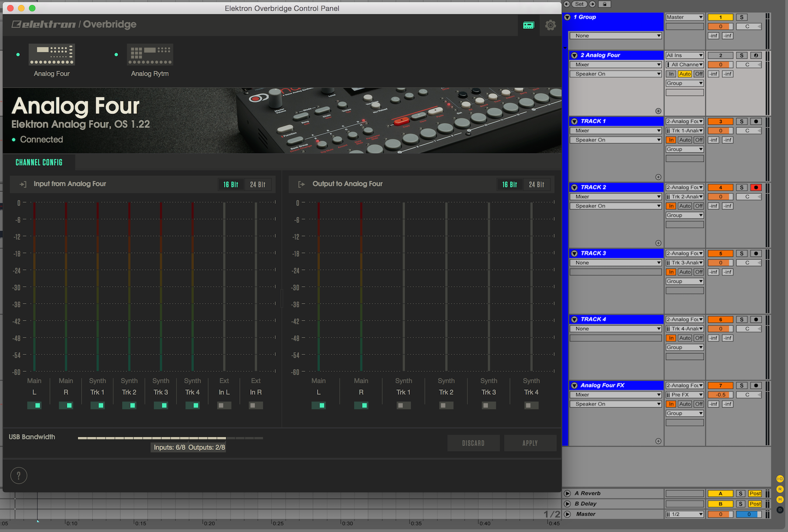
Task: Open the Pre FX dropdown on Analog Four FX
Action: pyautogui.click(x=685, y=395)
